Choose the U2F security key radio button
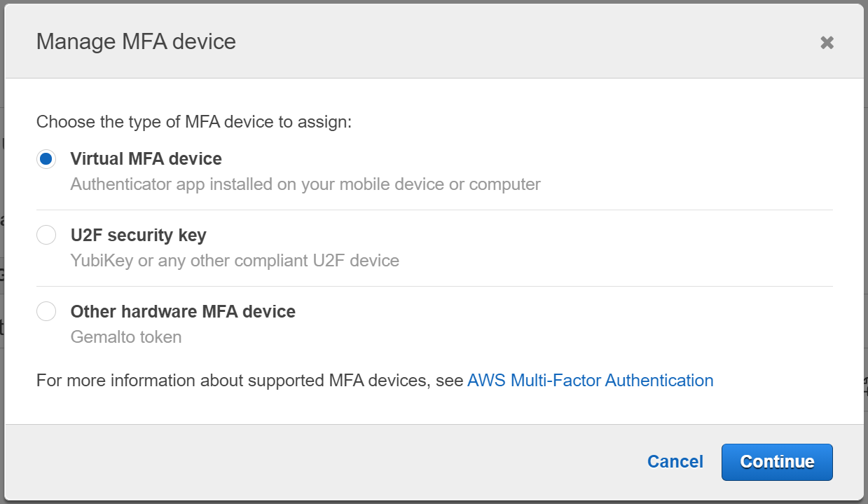 [x=46, y=236]
